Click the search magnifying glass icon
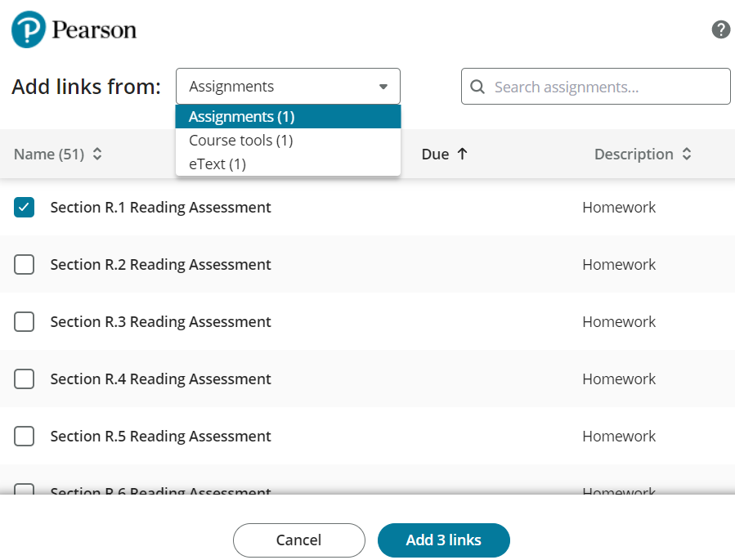 pos(477,86)
